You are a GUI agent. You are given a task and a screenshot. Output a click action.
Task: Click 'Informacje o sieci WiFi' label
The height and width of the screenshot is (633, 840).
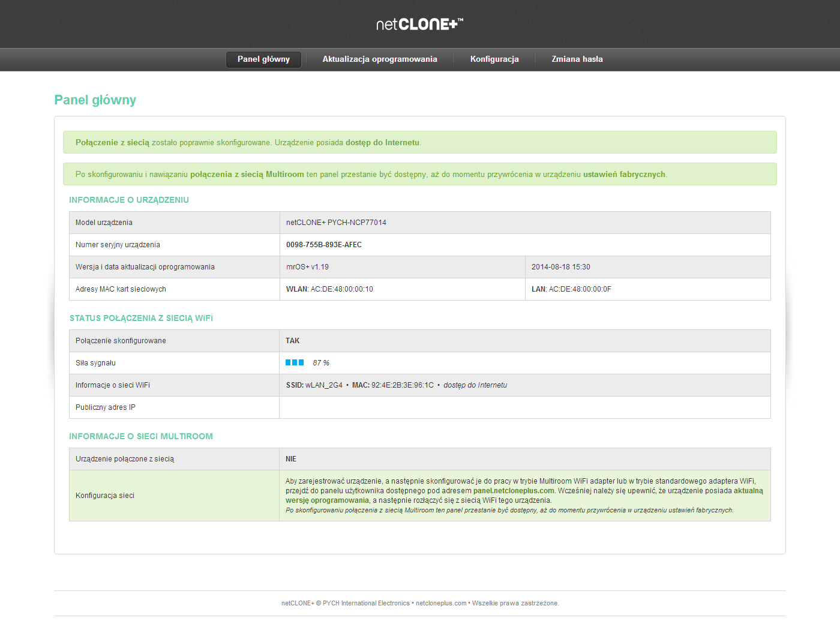coord(113,385)
